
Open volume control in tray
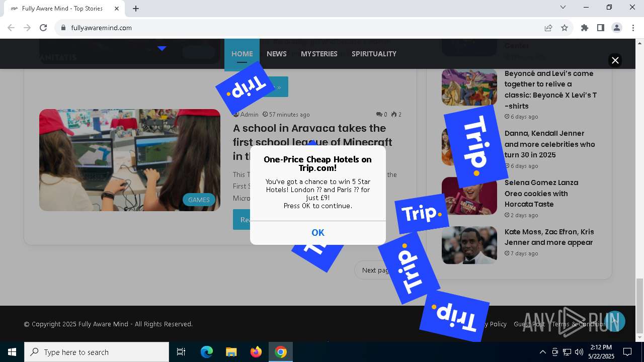point(579,352)
